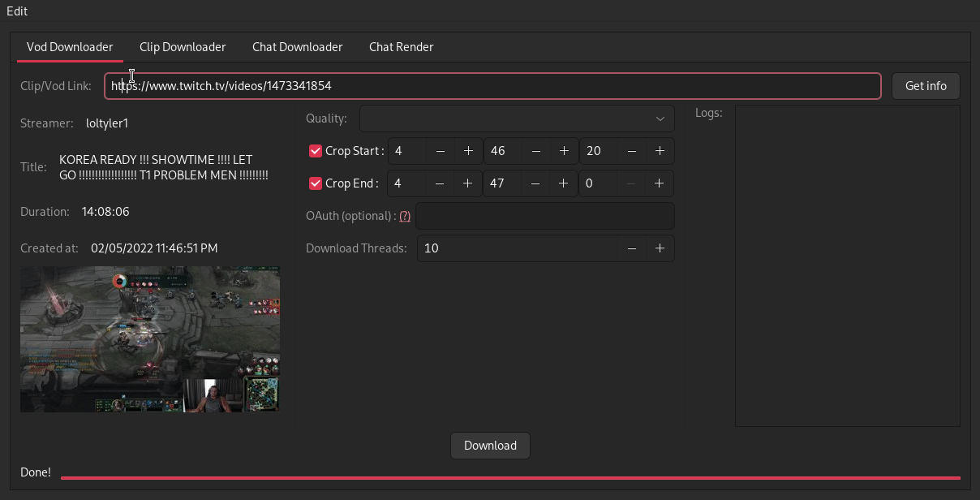Screen dimensions: 980x500
Task: Decrease Crop Start hours with minus
Action: coord(440,151)
